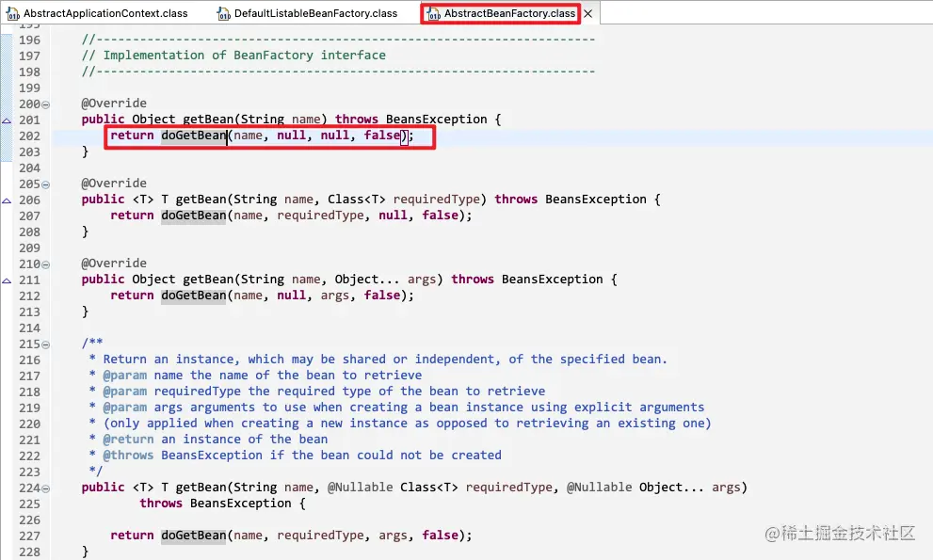Screen dimensions: 933x560
Task: Collapse the method fold at line 224
Action: [x=46, y=489]
